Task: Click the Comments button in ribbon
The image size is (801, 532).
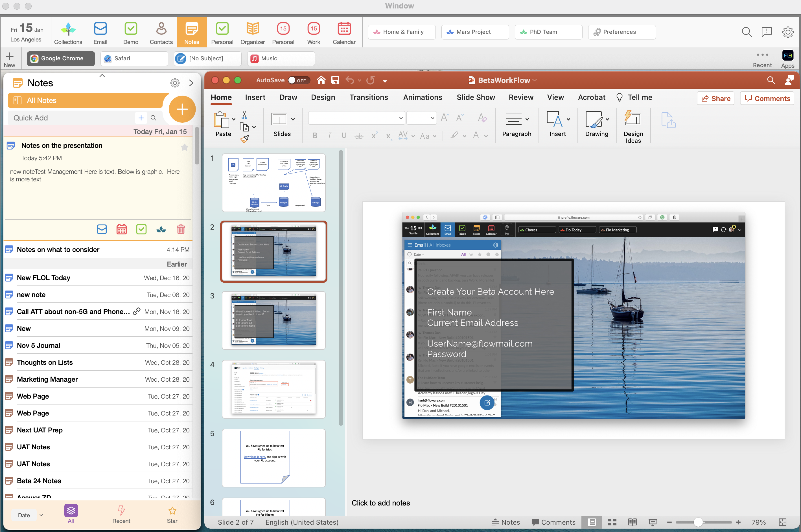Action: point(767,98)
